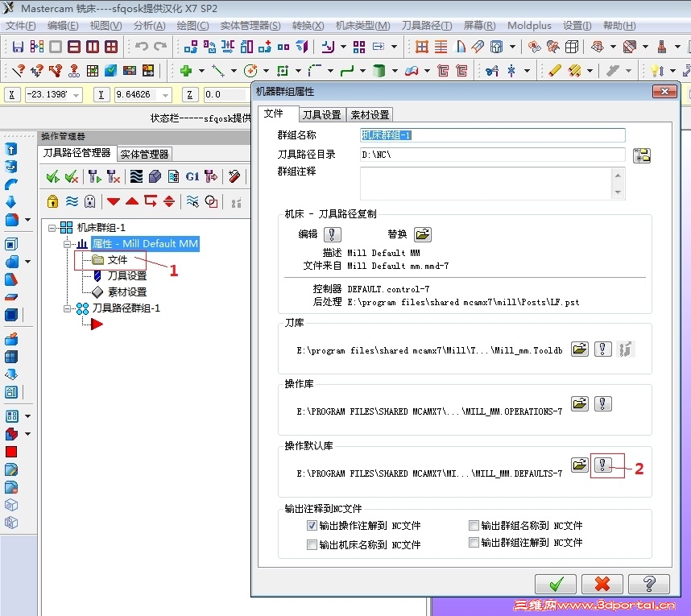Click the tool library edit icon
Screen dimensions: 691x616
603,349
